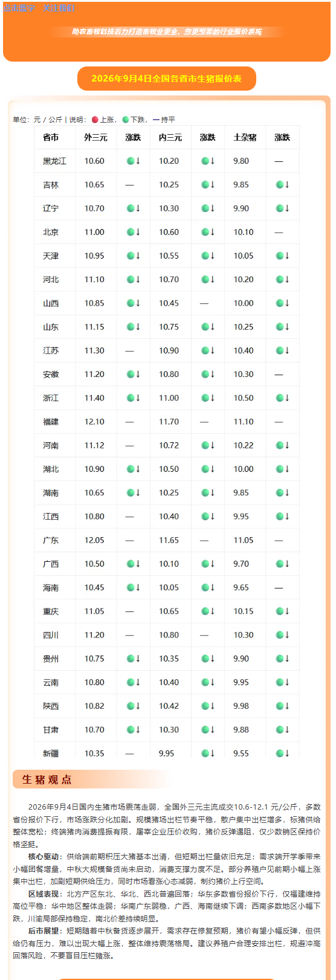Click the 浙江 外三元 decline indicator icon
The width and height of the screenshot is (336, 980).
pyautogui.click(x=133, y=398)
